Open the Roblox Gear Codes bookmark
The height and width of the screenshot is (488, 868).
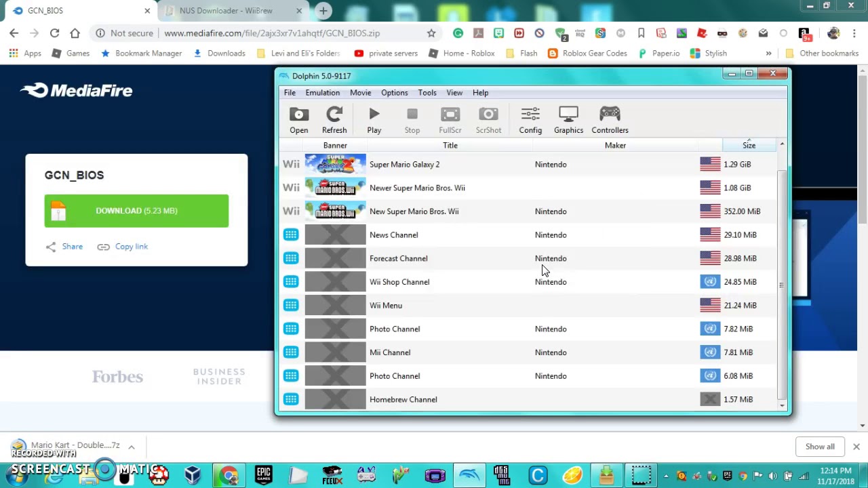click(x=587, y=53)
